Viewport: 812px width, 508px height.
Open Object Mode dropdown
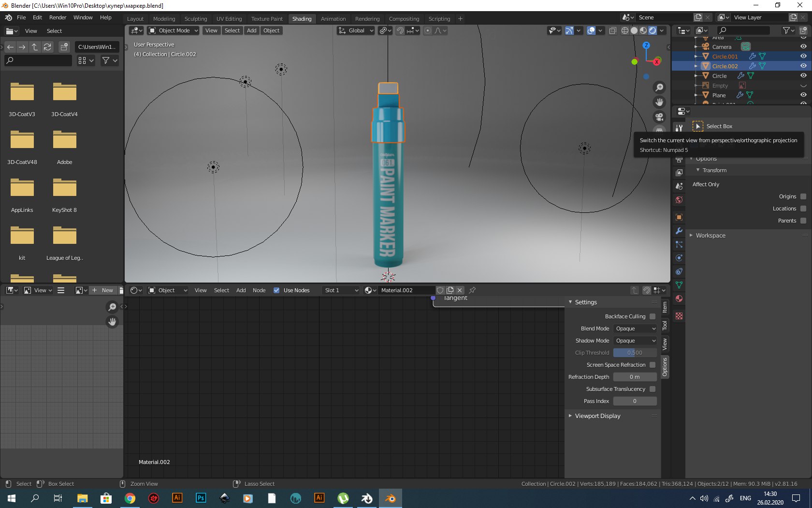point(173,30)
